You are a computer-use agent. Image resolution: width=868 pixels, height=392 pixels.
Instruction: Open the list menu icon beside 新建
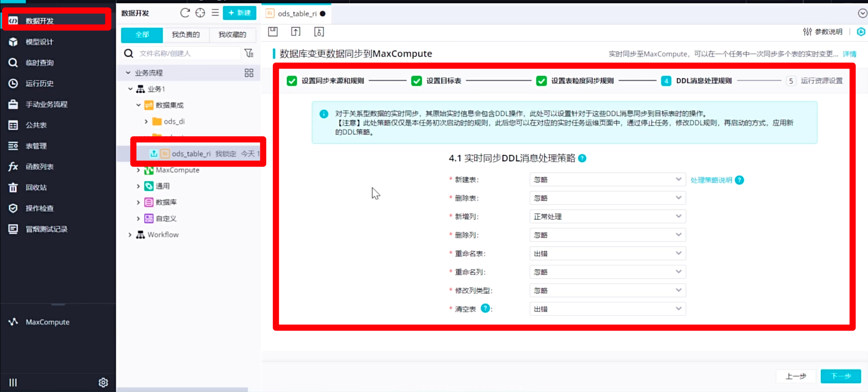click(x=215, y=13)
